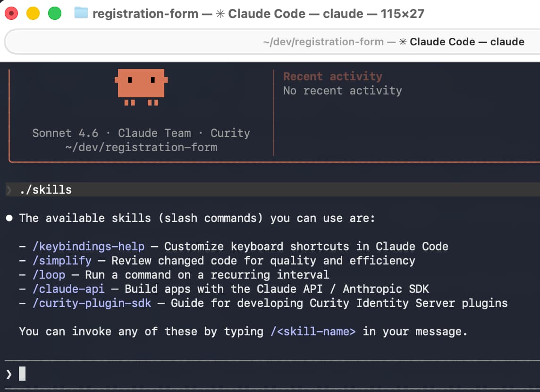
Task: Click the prompt chevron beside the cursor
Action: 9,374
